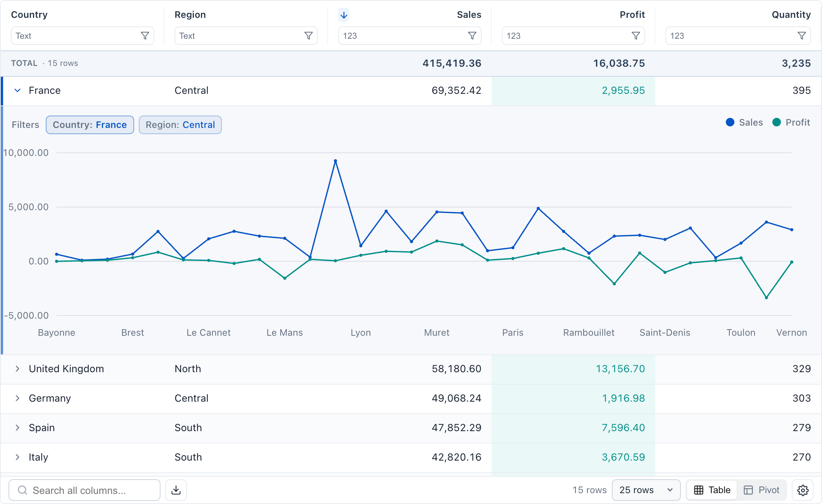Expand the United Kingdom row
822x504 pixels.
[17, 369]
